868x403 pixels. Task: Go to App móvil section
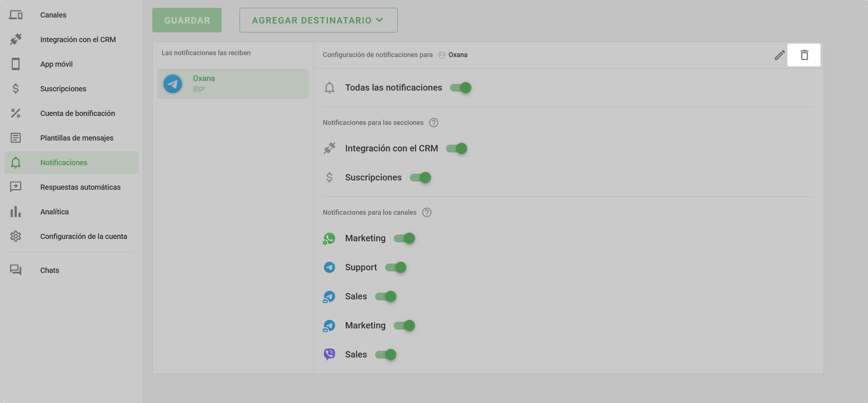pos(71,64)
